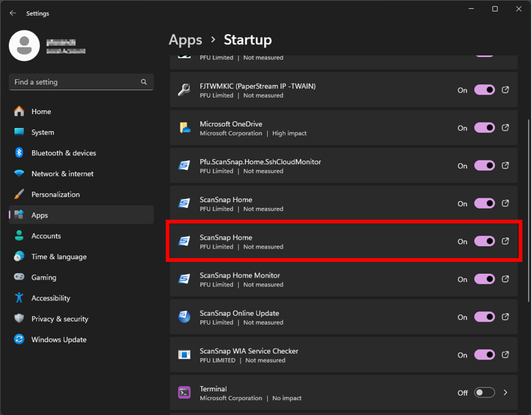Expand the Terminal startup entry chevron

point(505,393)
